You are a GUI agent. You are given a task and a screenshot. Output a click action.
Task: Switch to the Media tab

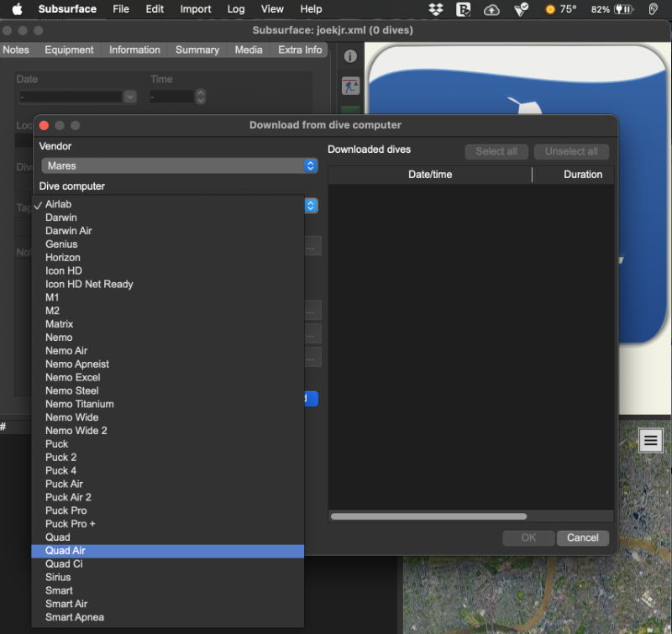pos(248,50)
